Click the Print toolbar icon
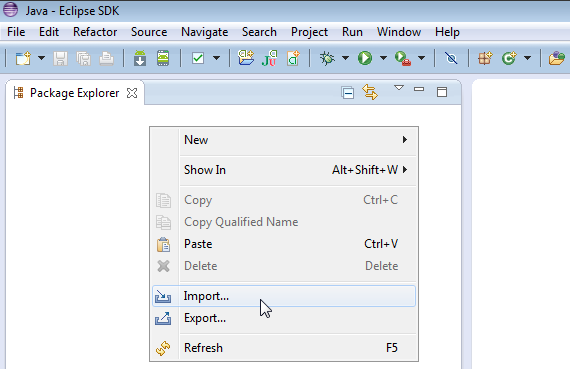Screen dimensions: 570x369 point(107,58)
